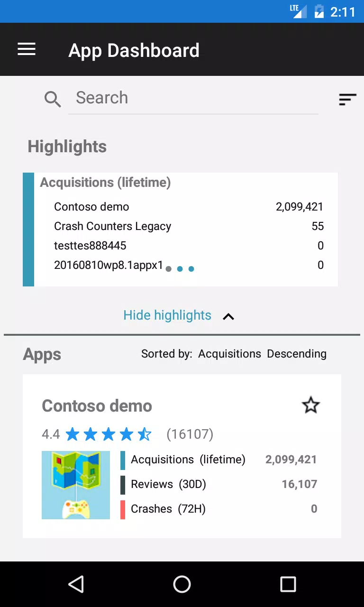Open the sort filter icon

tap(347, 99)
